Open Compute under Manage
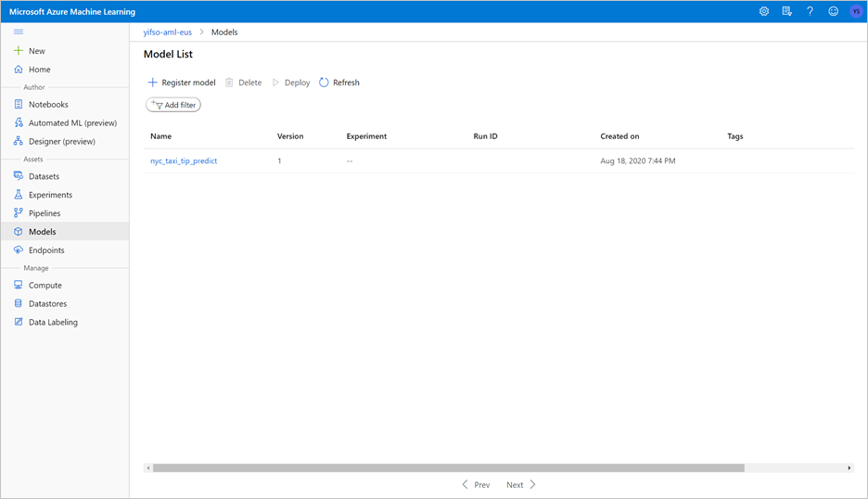The image size is (868, 499). 45,286
